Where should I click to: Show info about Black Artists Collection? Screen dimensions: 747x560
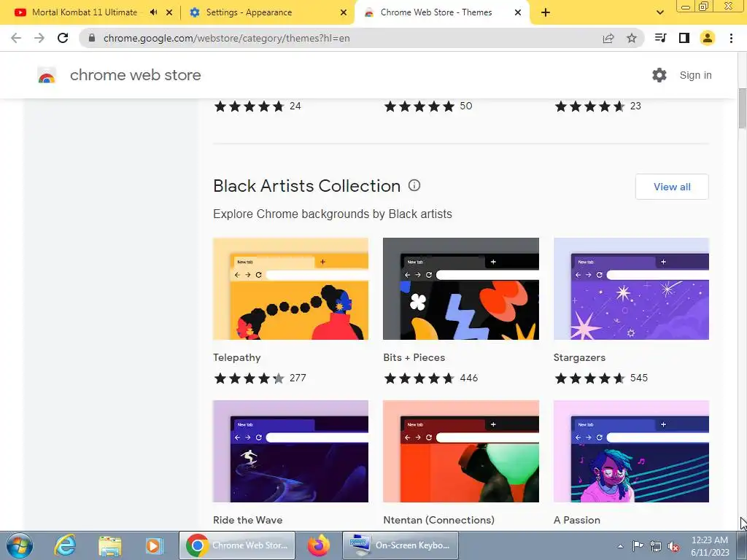pos(414,185)
